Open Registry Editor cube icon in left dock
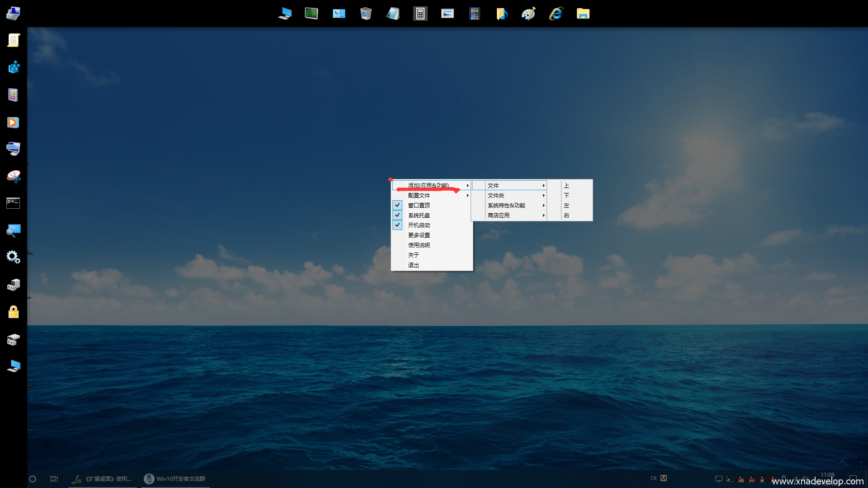 tap(14, 68)
